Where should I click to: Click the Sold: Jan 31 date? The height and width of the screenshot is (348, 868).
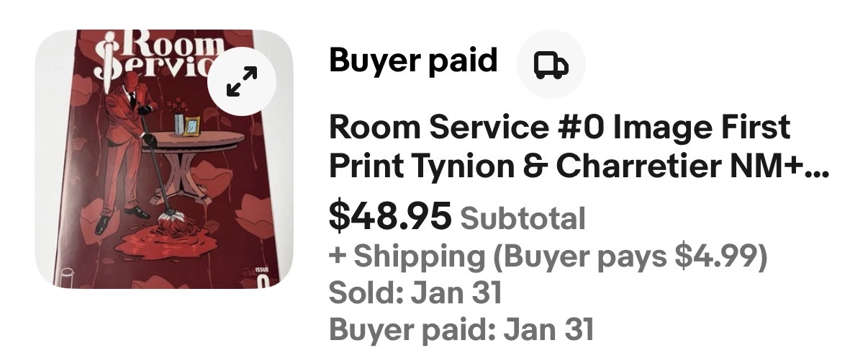(415, 293)
